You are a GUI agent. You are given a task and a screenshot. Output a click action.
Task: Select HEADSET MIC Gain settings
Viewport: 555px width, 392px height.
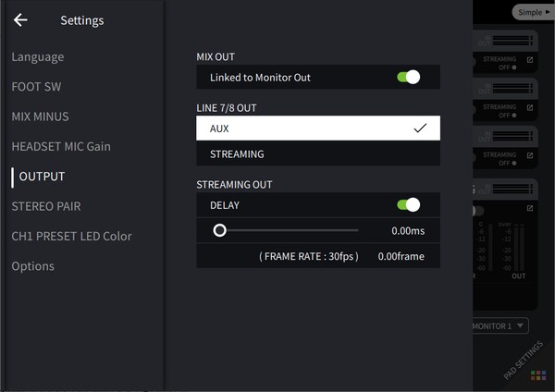pos(61,146)
